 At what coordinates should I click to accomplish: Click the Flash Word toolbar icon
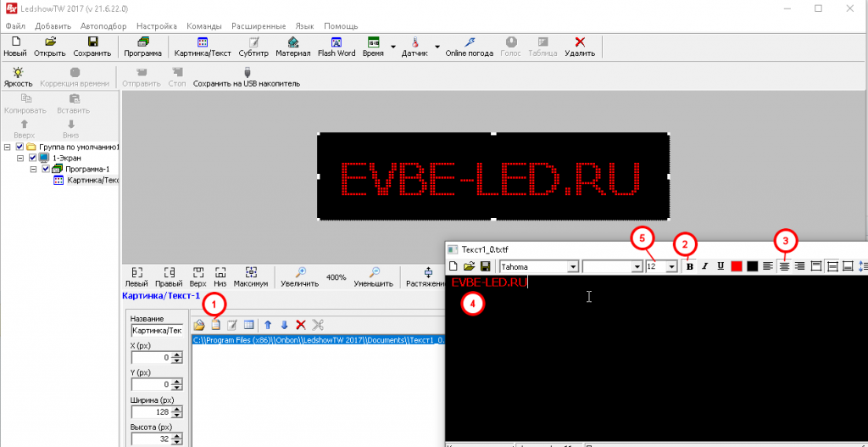pos(337,46)
